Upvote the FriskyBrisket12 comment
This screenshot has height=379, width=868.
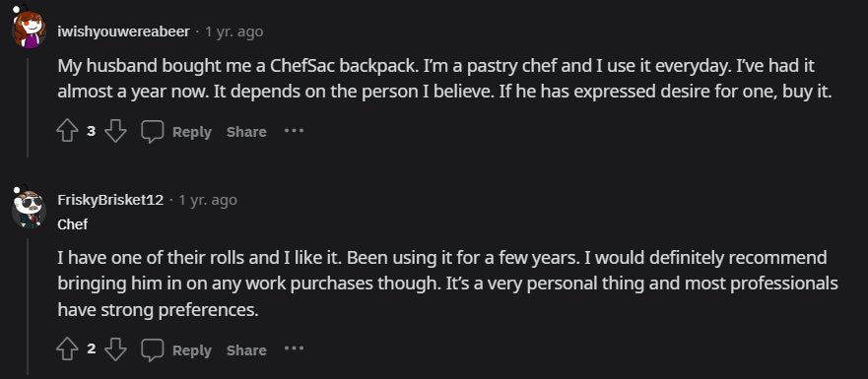pos(68,349)
